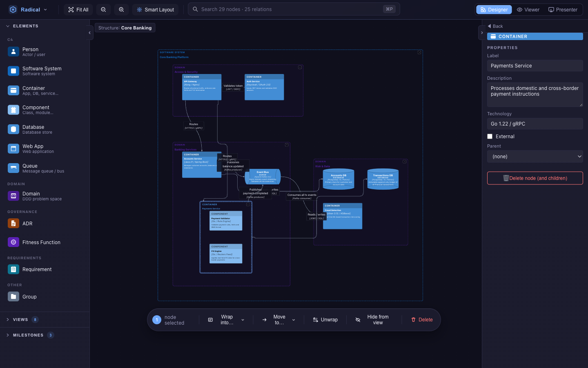Open the Wrap into dropdown
This screenshot has width=588, height=368.
click(x=226, y=320)
